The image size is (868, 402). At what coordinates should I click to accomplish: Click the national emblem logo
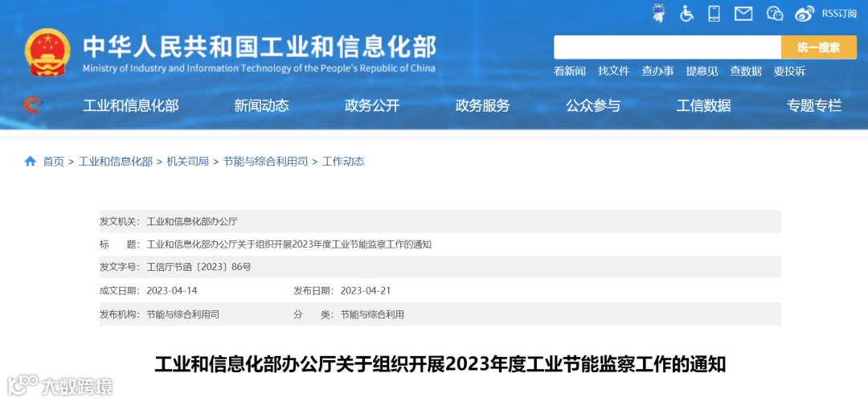pyautogui.click(x=47, y=52)
